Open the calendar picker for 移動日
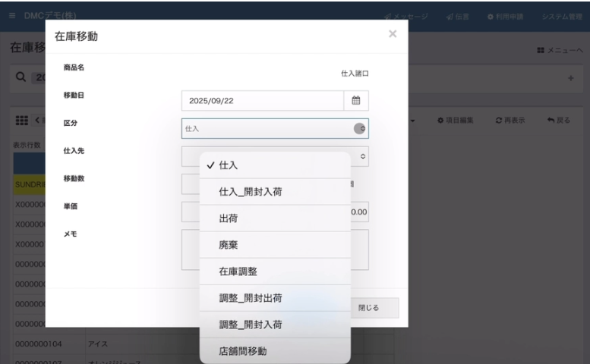Viewport: 590px width, 364px height. point(355,101)
